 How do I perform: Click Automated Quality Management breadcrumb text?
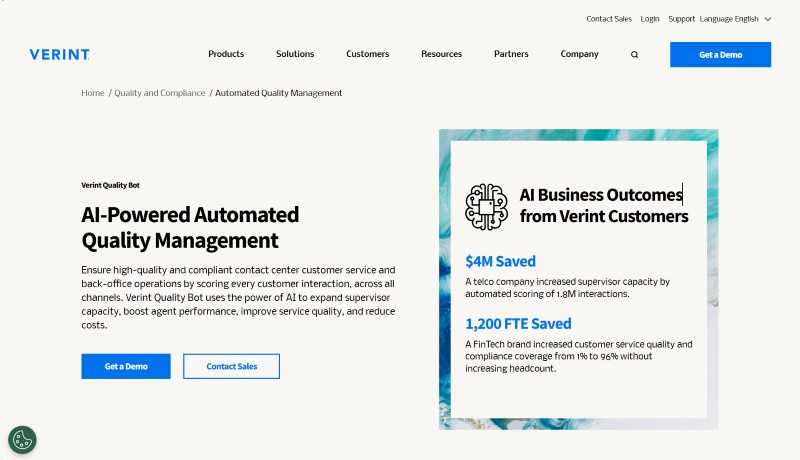(279, 93)
